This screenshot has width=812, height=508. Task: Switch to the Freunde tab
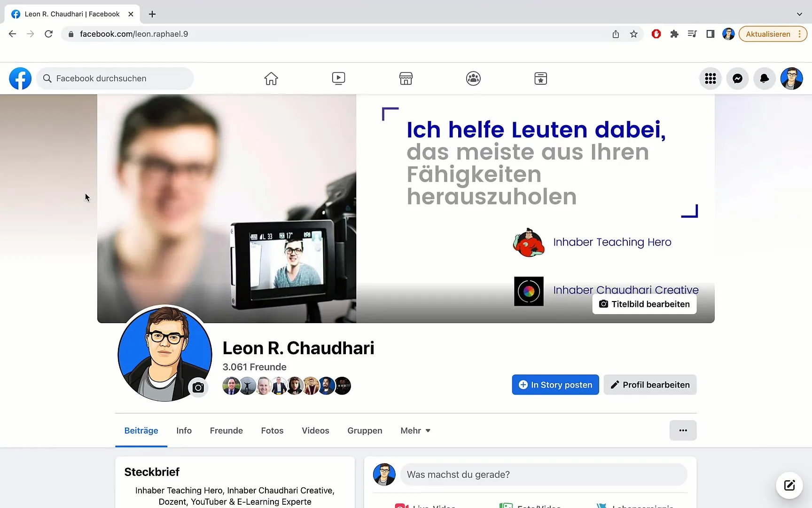(226, 430)
